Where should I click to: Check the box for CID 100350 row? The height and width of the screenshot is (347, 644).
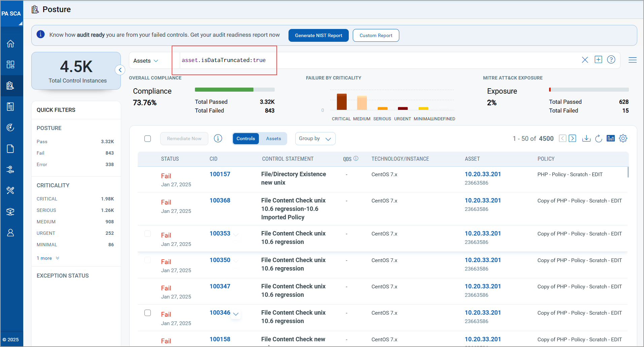(147, 260)
